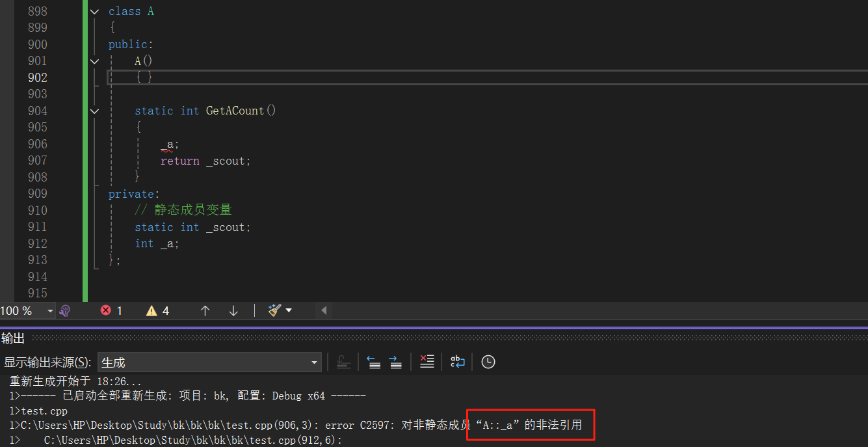Click line number 906 in the gutter
Image resolution: width=868 pixels, height=447 pixels.
click(x=37, y=144)
